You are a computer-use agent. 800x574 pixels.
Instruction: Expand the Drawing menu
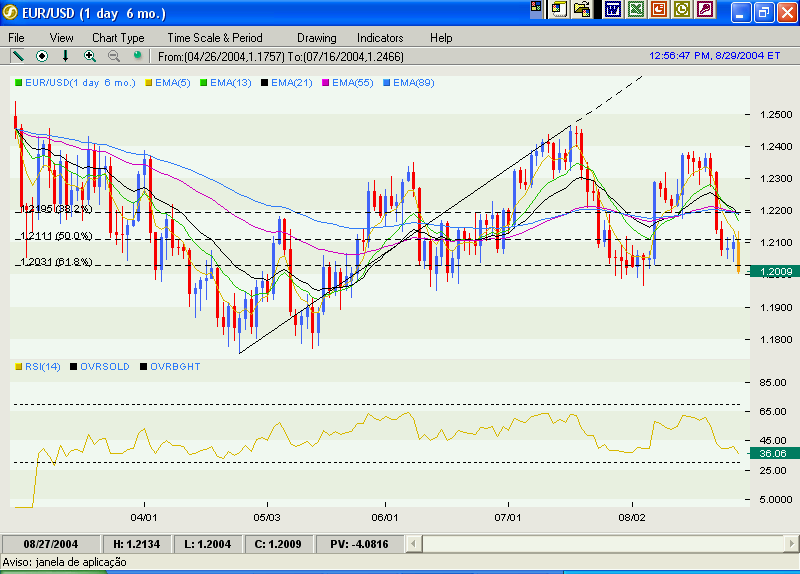point(317,37)
